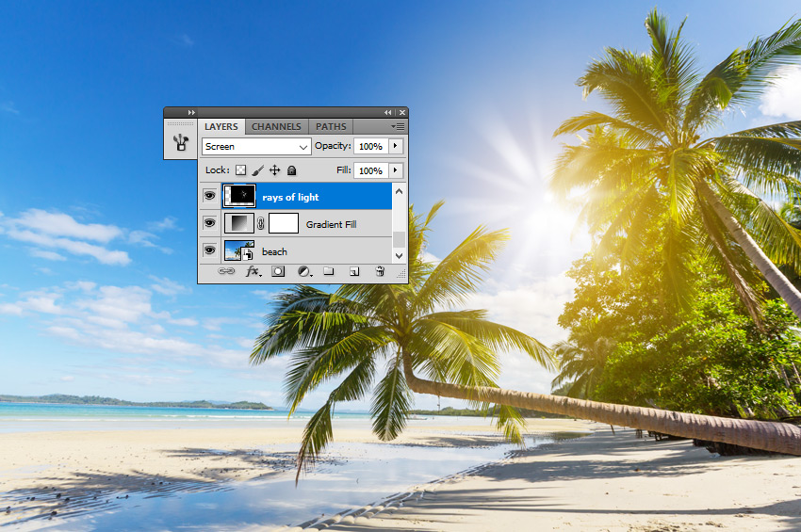Hide the beach layer
The height and width of the screenshot is (532, 801).
(x=209, y=251)
